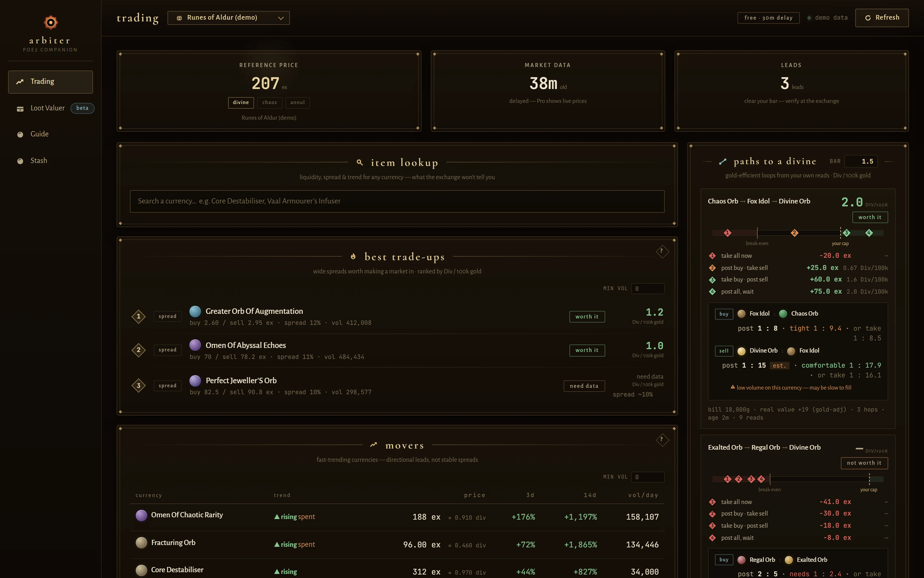The width and height of the screenshot is (924, 578).
Task: Click the free 30m delay badge
Action: click(768, 18)
